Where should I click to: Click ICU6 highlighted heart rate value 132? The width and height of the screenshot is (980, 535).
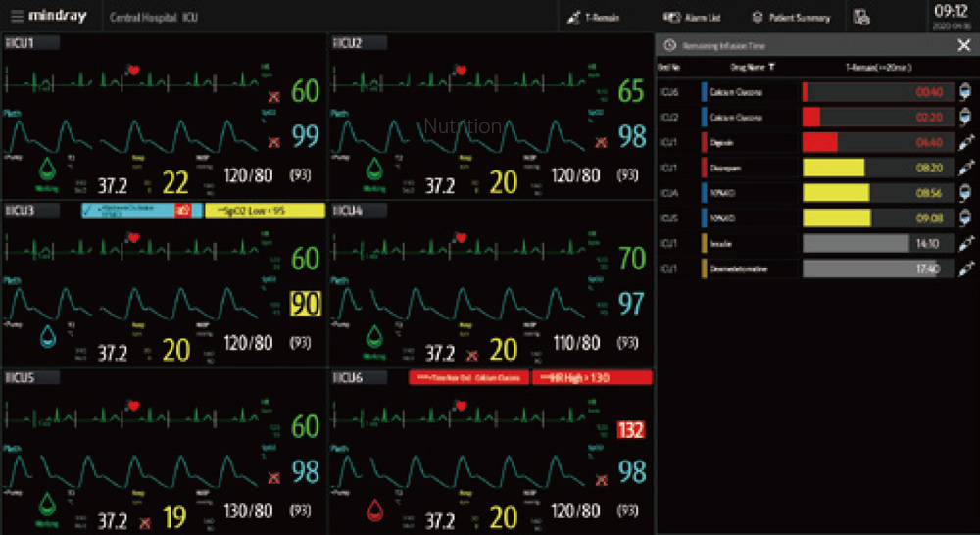click(x=631, y=429)
